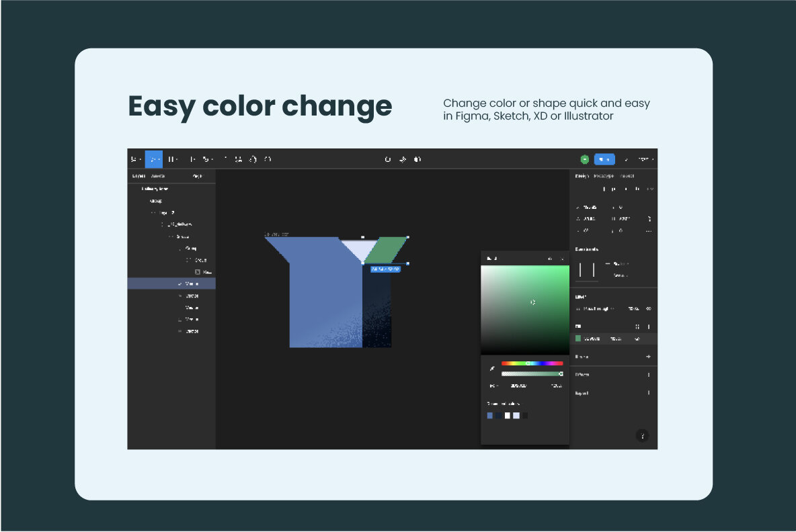Switch to the Assets tab
The width and height of the screenshot is (796, 532).
[158, 176]
